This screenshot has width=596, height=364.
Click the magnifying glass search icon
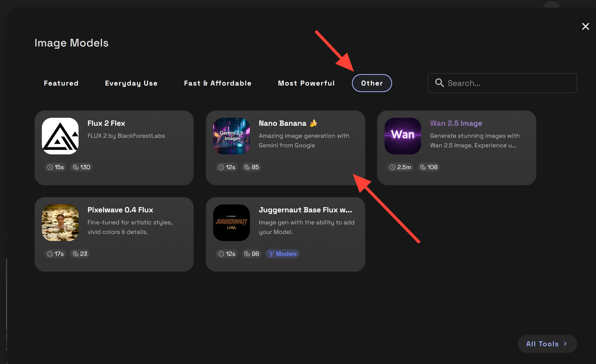pyautogui.click(x=439, y=83)
